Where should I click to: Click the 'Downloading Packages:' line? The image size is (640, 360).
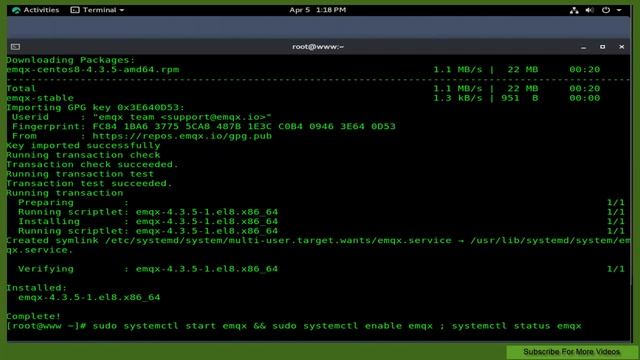click(x=70, y=60)
